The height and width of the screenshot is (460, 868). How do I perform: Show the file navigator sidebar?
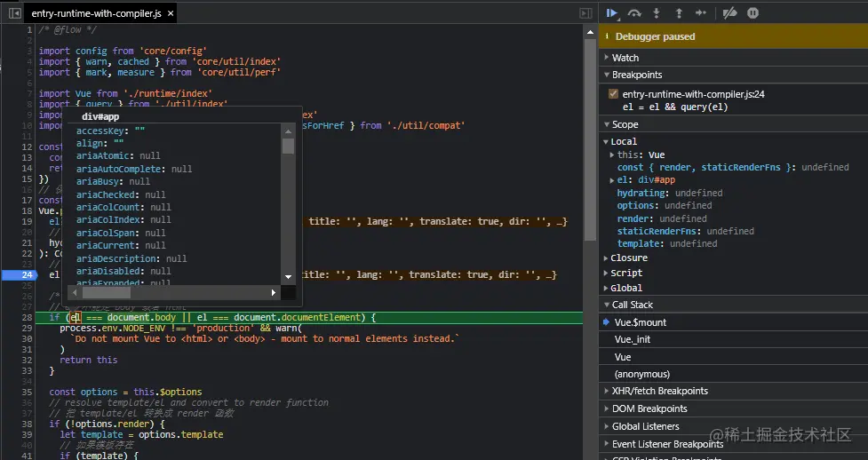(x=15, y=13)
